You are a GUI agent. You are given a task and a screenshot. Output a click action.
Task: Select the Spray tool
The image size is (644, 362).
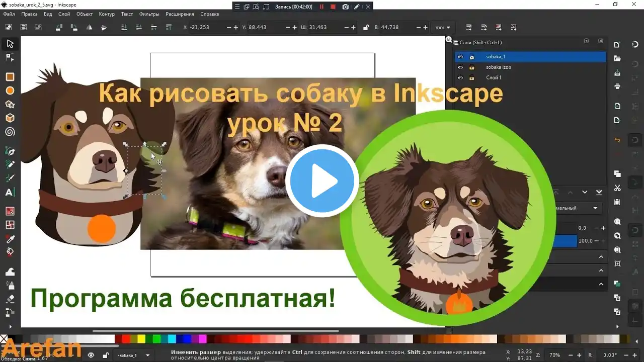tap(10, 285)
